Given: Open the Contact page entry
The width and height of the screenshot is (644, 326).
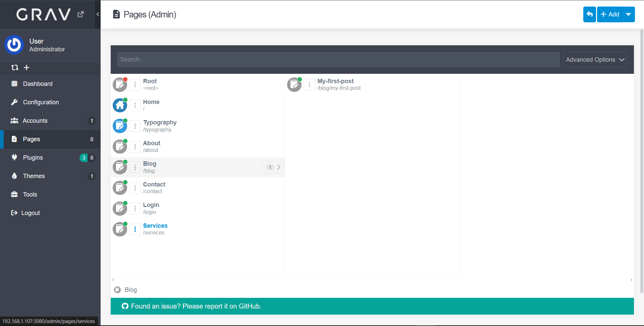Looking at the screenshot, I should 154,184.
